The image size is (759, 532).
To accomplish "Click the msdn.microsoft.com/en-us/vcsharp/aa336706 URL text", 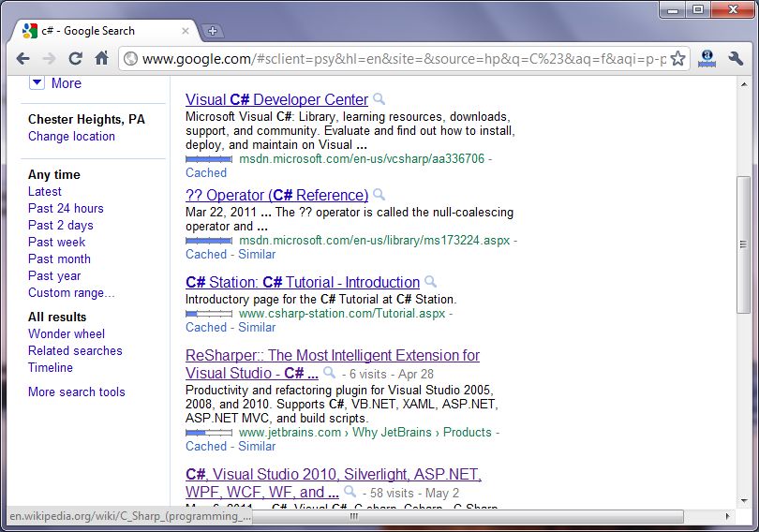I will tap(362, 158).
